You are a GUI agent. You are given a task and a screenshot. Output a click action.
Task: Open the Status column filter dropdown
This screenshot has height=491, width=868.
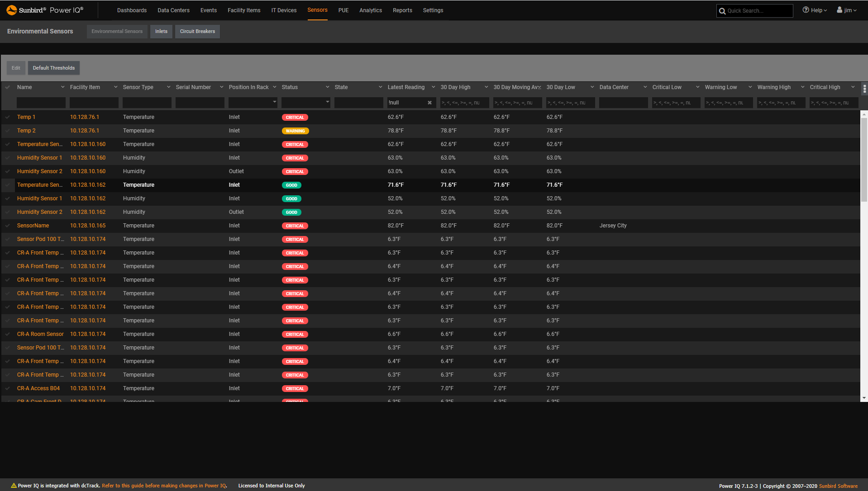(327, 103)
